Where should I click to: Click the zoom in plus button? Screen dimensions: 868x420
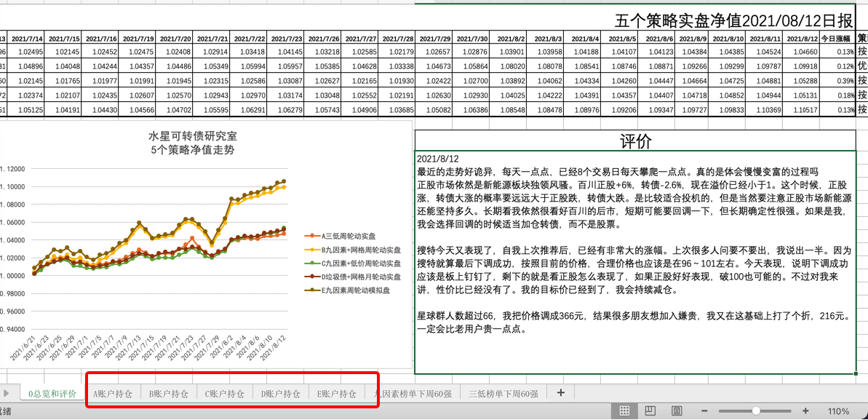coord(805,411)
